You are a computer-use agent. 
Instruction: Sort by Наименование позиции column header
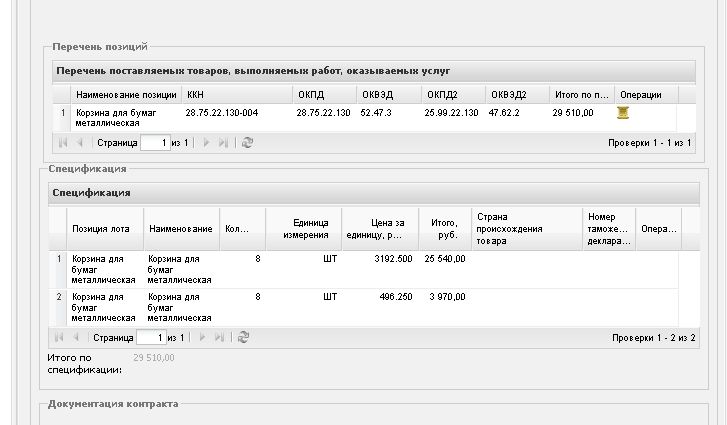tap(126, 95)
